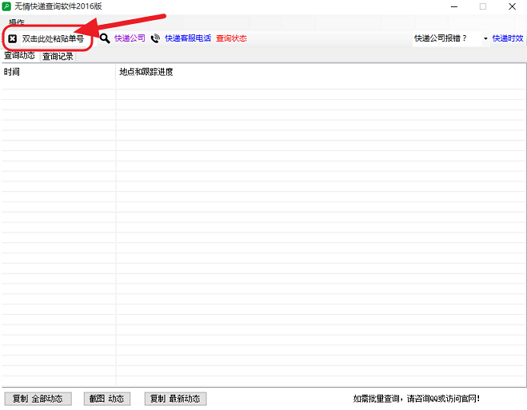Viewport: 527px width, 410px height.
Task: Close the application window
Action: tap(512, 7)
